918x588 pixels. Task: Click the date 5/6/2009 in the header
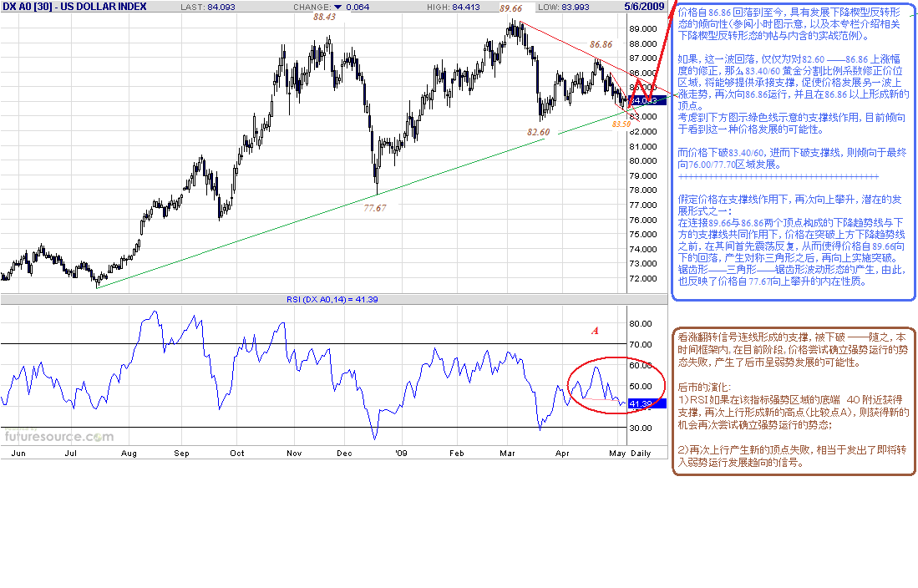point(644,7)
